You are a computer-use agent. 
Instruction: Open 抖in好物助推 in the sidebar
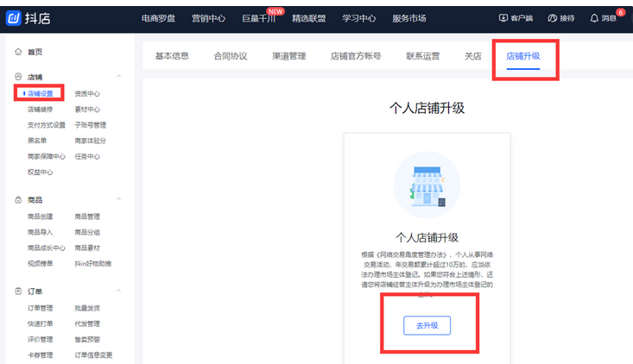pyautogui.click(x=93, y=264)
